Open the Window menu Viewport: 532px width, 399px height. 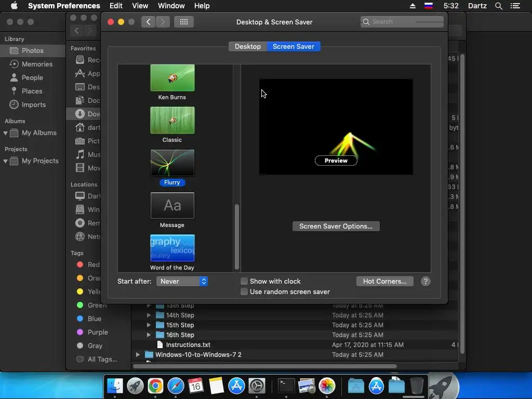pyautogui.click(x=171, y=6)
